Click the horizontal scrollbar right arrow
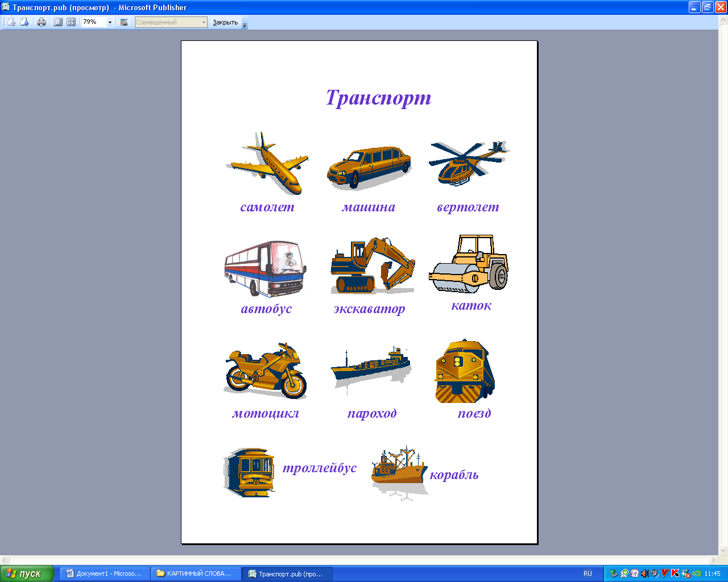The image size is (728, 582). click(714, 560)
